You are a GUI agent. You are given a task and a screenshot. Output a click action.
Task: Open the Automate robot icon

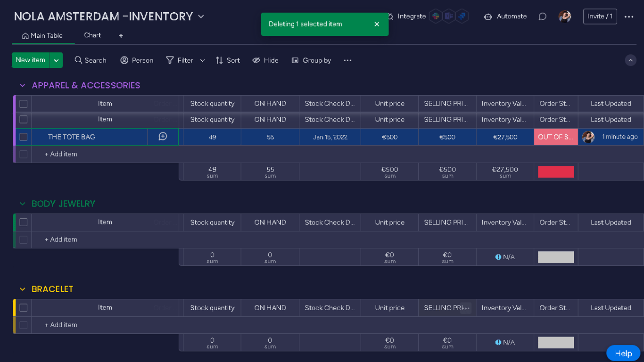488,16
